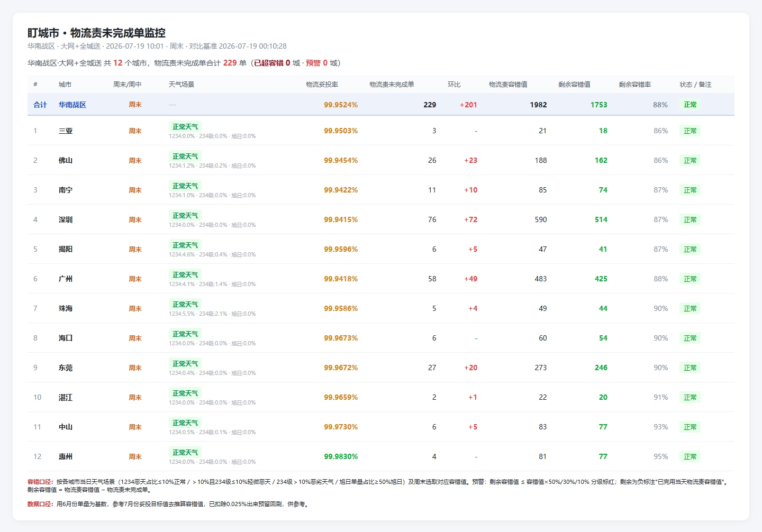Viewport: 762px width, 532px height.
Task: Click the +201 total change value
Action: (x=468, y=105)
